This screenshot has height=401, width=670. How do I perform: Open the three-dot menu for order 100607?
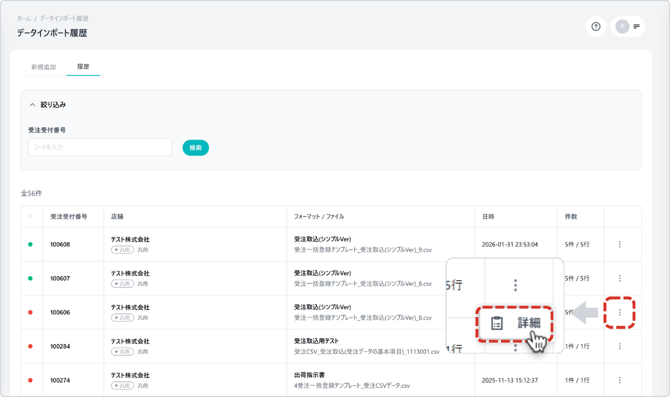619,279
